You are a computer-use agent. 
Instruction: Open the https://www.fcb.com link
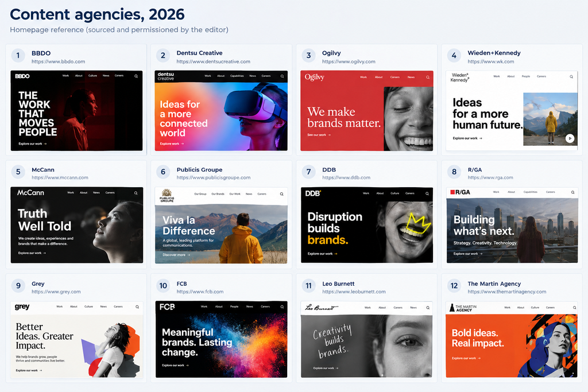coord(200,292)
